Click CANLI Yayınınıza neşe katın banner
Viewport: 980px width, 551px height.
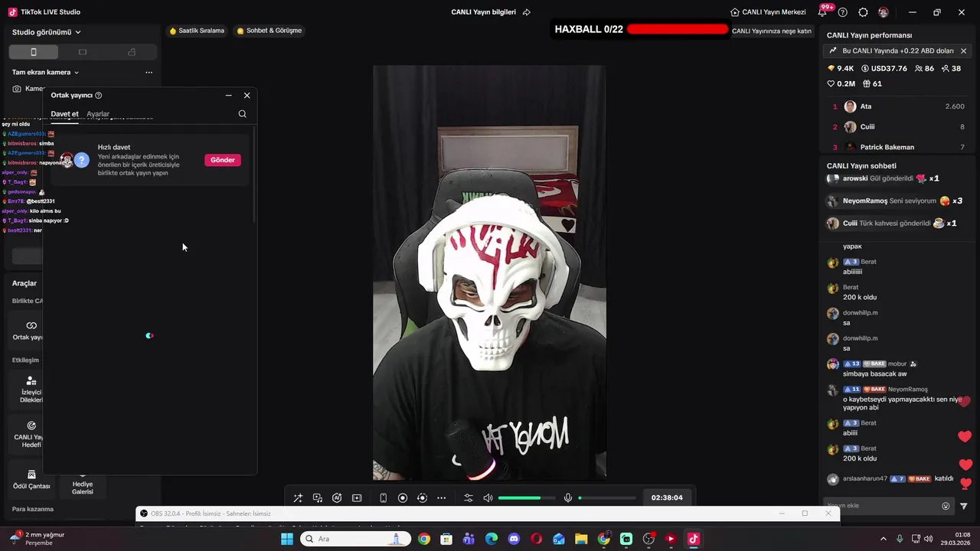[772, 31]
